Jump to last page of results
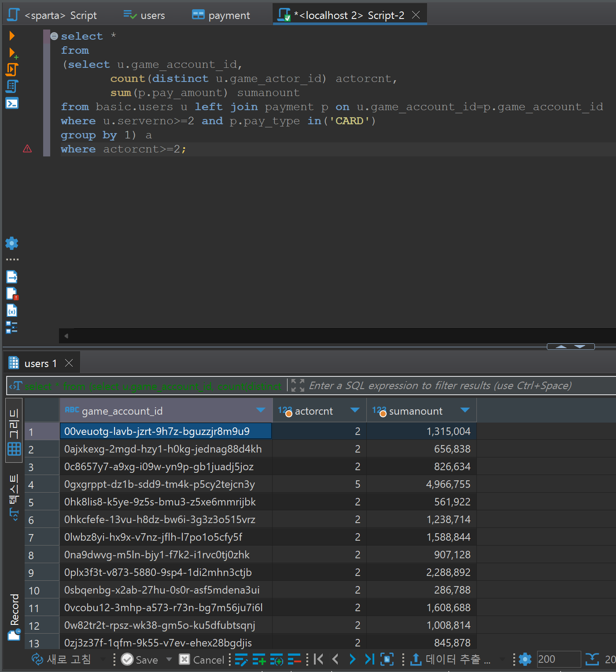Image resolution: width=616 pixels, height=672 pixels. [x=369, y=659]
